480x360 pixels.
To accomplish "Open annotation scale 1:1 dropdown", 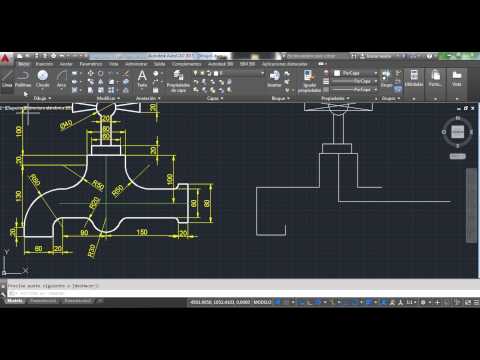I will click(411, 302).
